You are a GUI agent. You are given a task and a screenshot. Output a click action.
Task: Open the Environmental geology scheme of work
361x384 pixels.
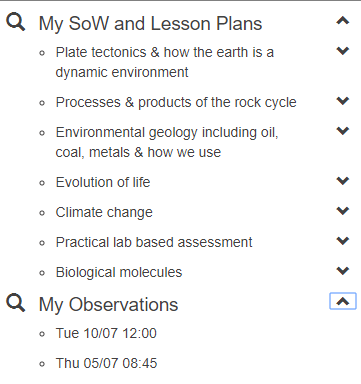[x=167, y=142]
